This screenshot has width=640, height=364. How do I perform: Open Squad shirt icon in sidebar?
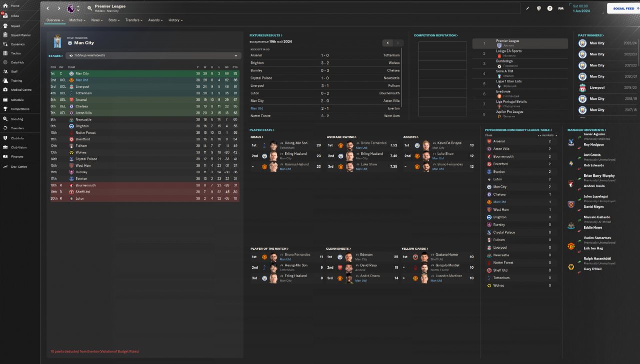(5, 26)
